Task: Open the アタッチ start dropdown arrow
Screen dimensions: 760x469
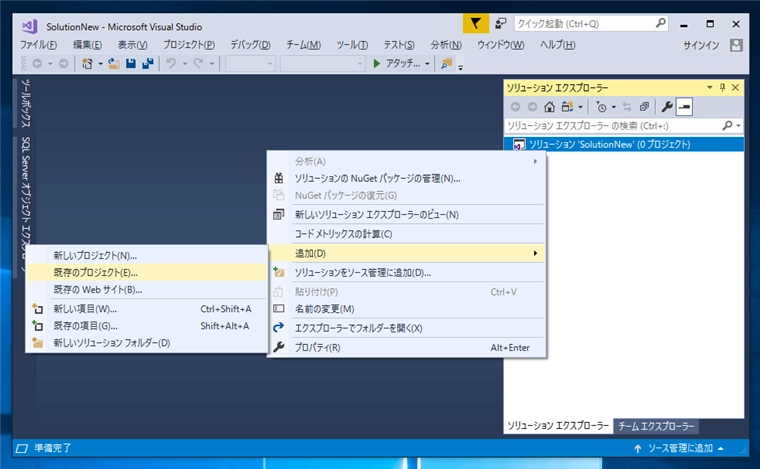Action: [x=427, y=63]
